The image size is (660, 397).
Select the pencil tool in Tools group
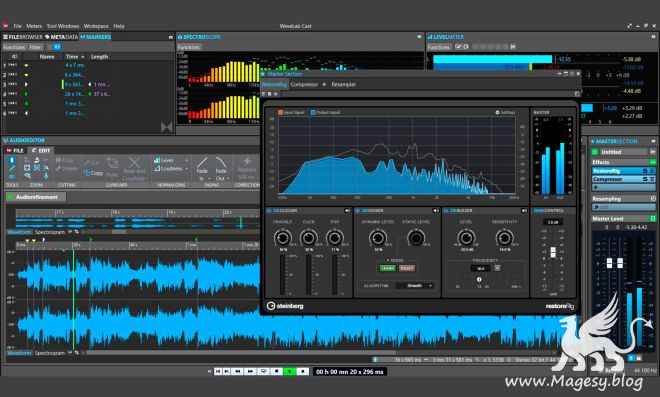[12, 169]
